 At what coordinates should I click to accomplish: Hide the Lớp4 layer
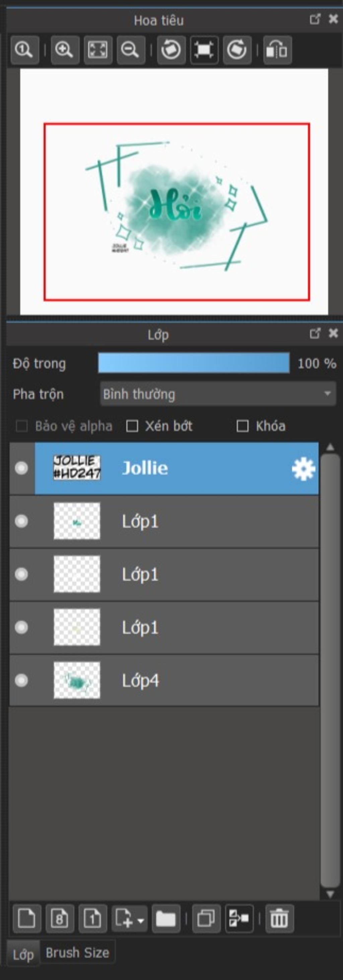point(21,680)
